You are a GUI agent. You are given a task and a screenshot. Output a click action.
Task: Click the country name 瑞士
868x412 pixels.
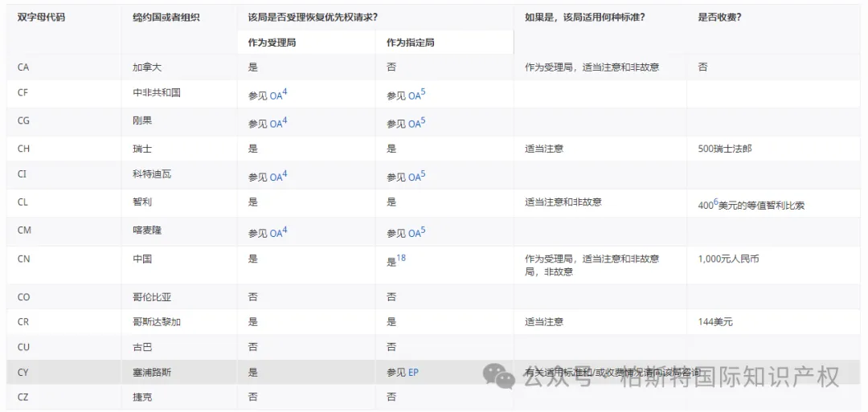click(x=141, y=149)
